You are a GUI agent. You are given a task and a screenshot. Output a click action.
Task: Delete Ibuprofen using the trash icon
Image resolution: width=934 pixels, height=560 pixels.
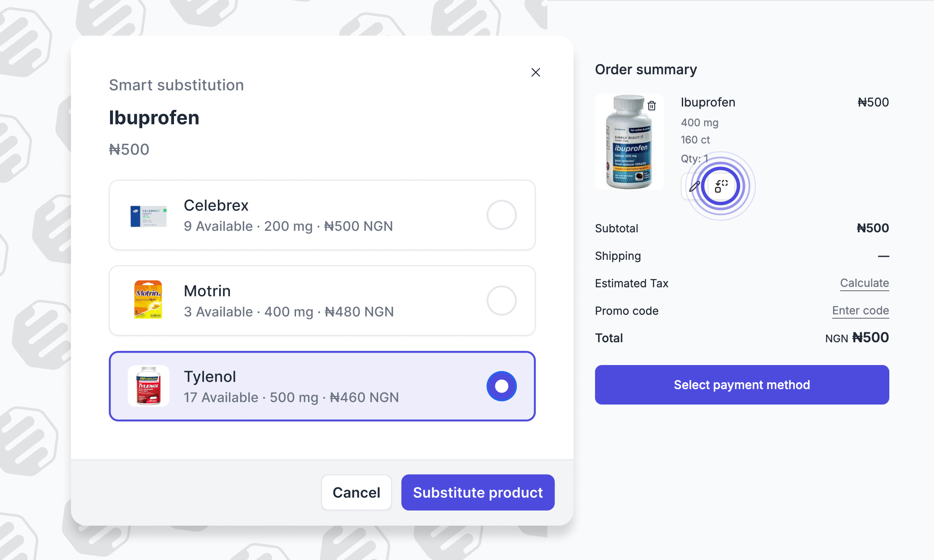point(652,106)
